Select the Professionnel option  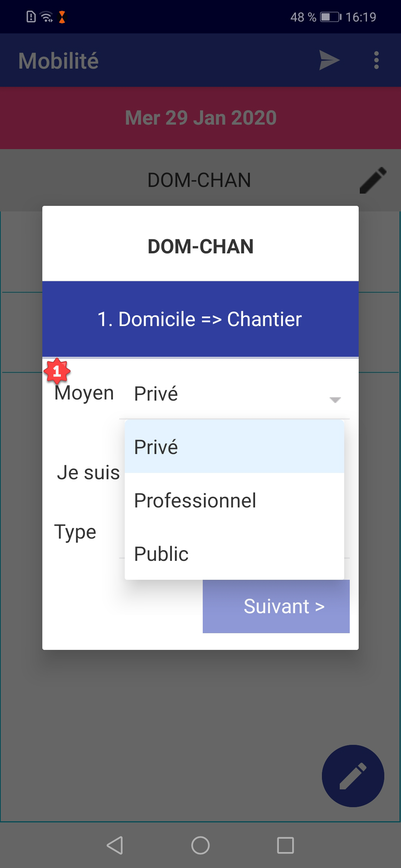pos(234,500)
